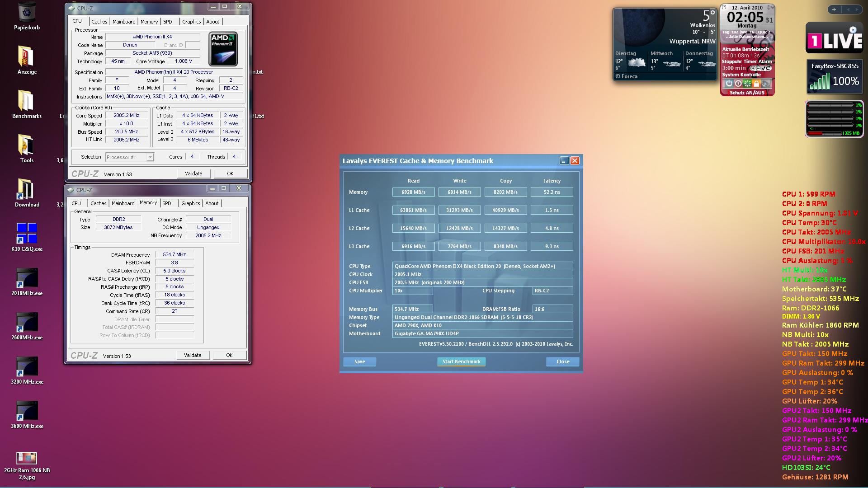Viewport: 868px width, 488px height.
Task: Click the blue power icon under System Kontrolle
Action: click(x=729, y=84)
